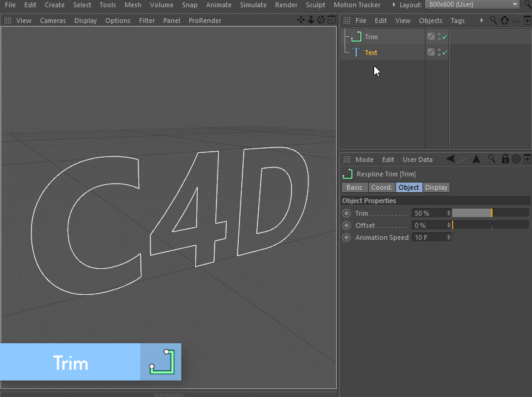The height and width of the screenshot is (397, 532).
Task: Click the viewport move camera icon
Action: (x=300, y=20)
